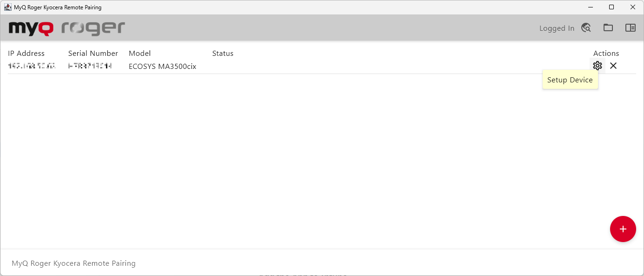Toggle the side panel layout icon
Viewport: 644px width, 276px height.
point(631,28)
